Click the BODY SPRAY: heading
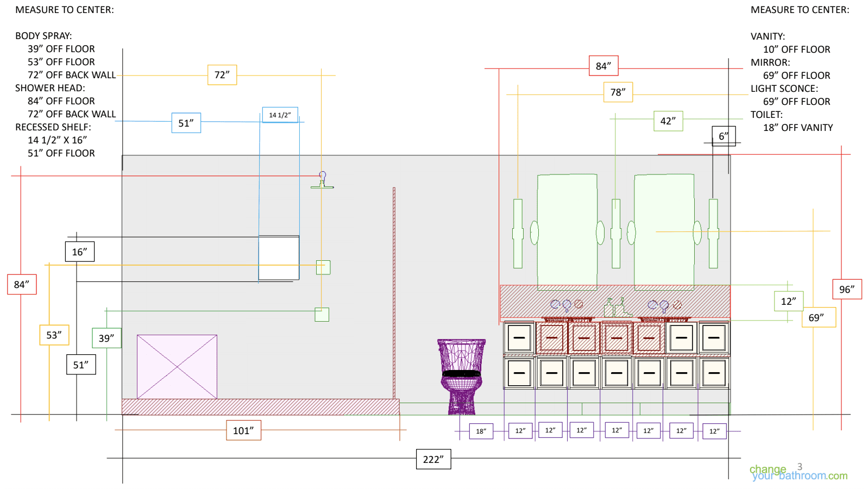This screenshot has height=489, width=868. pos(43,36)
